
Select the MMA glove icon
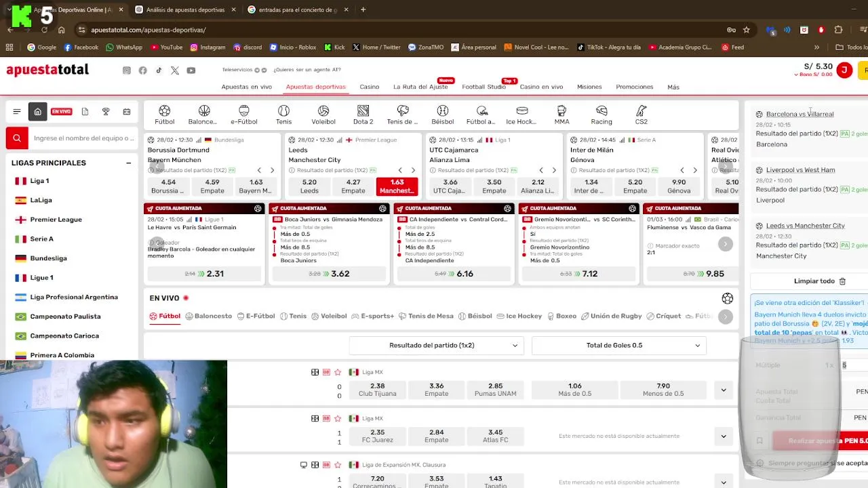pos(561,115)
